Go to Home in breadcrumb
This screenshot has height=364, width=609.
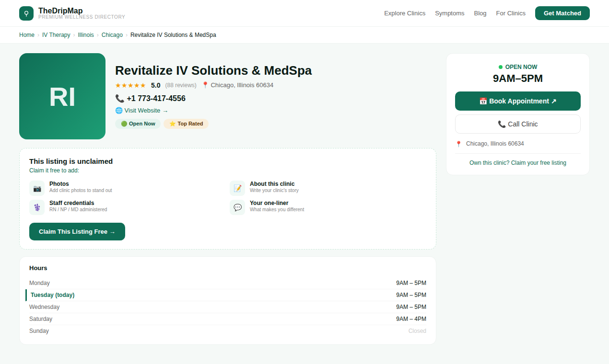click(x=27, y=35)
